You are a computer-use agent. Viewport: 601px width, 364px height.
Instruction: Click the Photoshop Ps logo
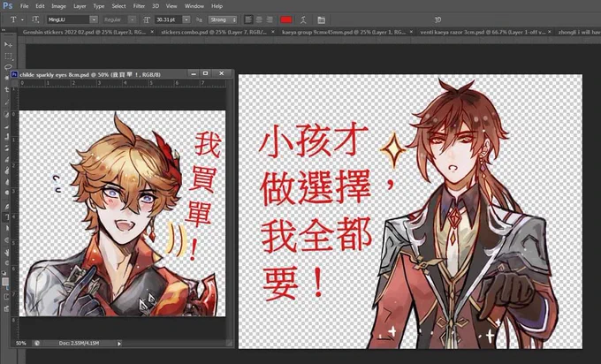8,6
